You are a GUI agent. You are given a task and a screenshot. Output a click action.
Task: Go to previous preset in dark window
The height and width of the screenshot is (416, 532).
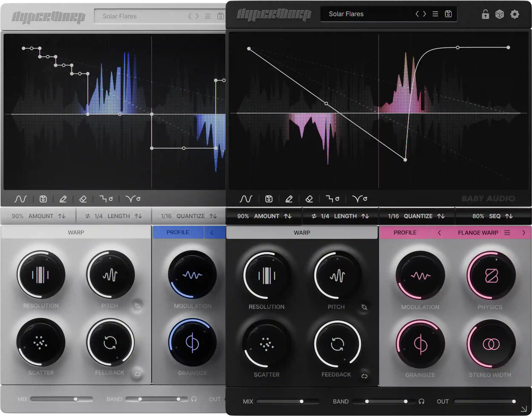[417, 14]
